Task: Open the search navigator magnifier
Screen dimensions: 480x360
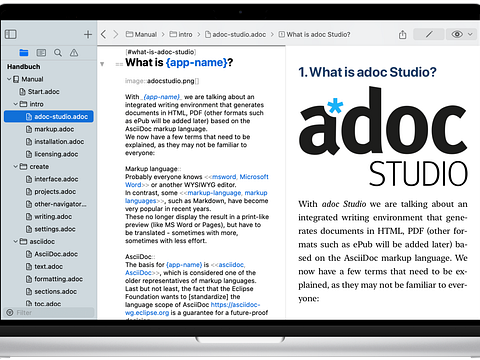Action: coord(58,53)
